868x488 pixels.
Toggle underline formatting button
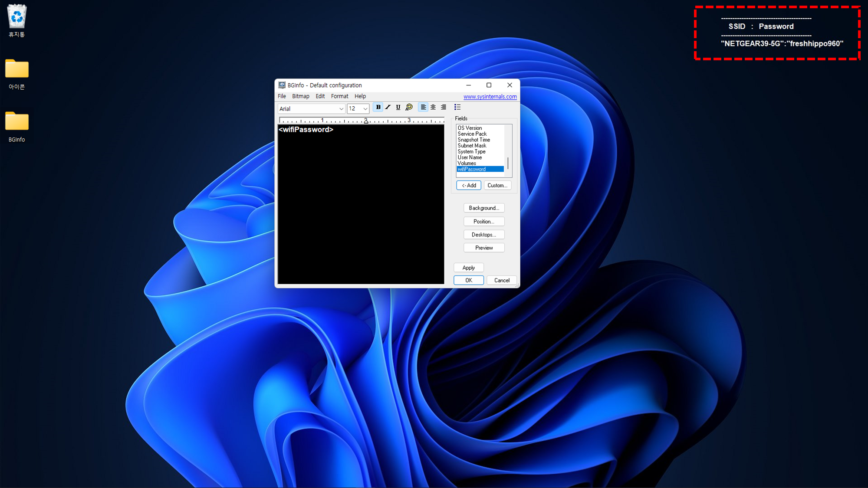click(x=398, y=107)
